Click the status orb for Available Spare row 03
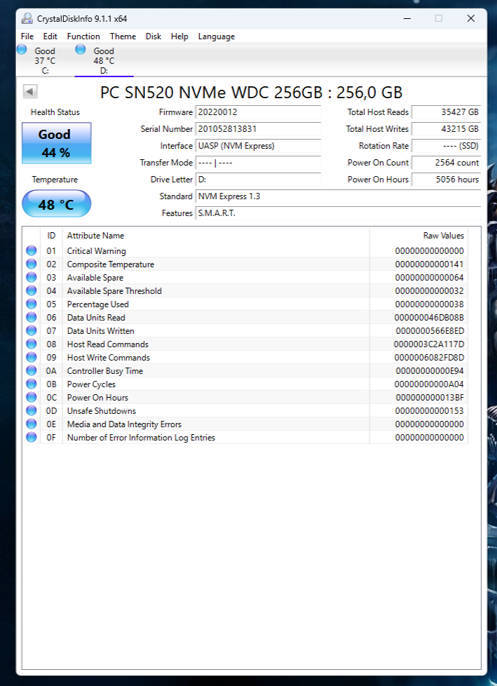The image size is (497, 686). [31, 277]
